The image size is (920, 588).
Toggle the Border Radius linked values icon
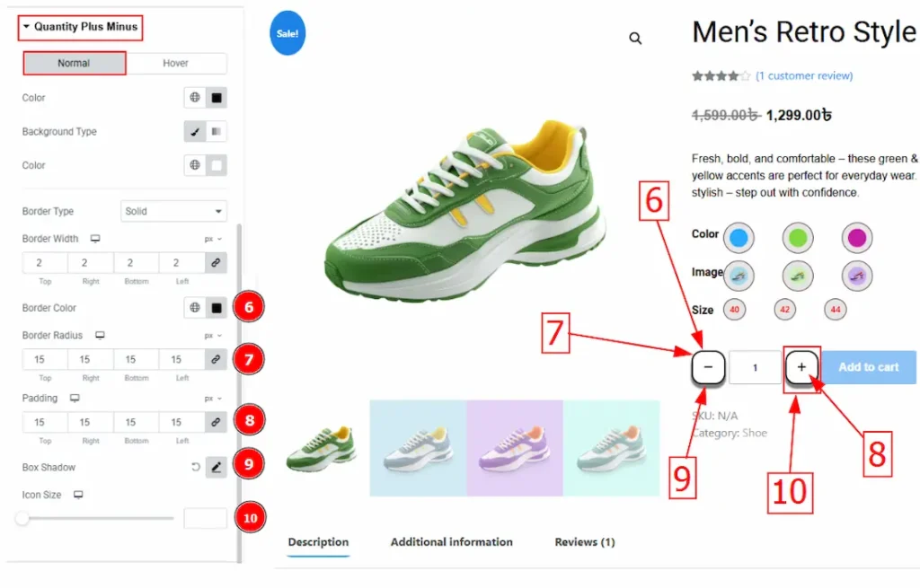(216, 359)
